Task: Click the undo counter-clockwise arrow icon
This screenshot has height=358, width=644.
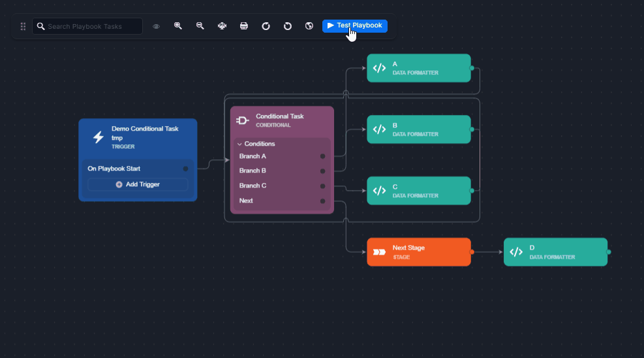Action: (x=287, y=26)
